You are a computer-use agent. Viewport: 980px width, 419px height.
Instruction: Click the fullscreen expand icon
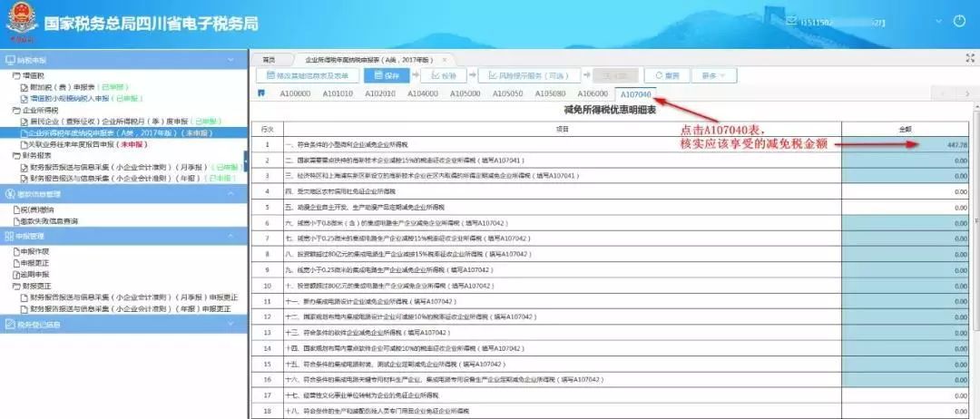[x=970, y=57]
